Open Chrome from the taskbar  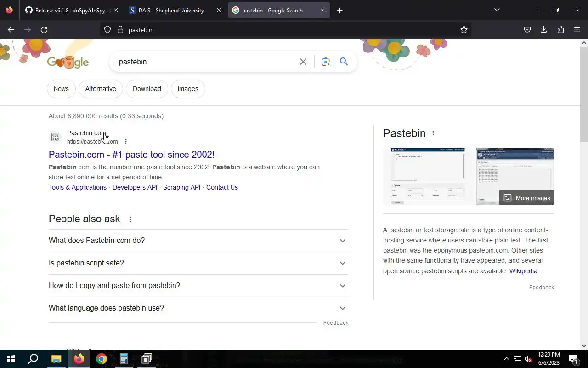click(102, 359)
